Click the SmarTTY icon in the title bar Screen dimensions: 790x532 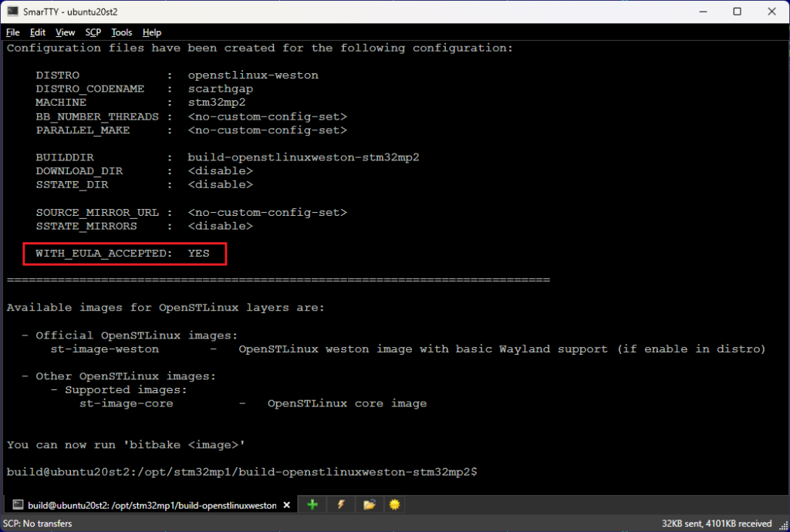tap(12, 12)
